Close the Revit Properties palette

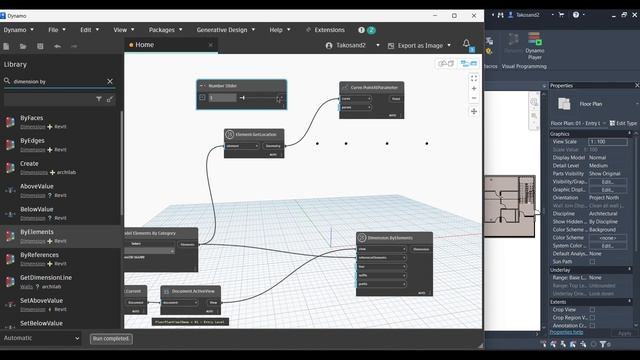637,85
